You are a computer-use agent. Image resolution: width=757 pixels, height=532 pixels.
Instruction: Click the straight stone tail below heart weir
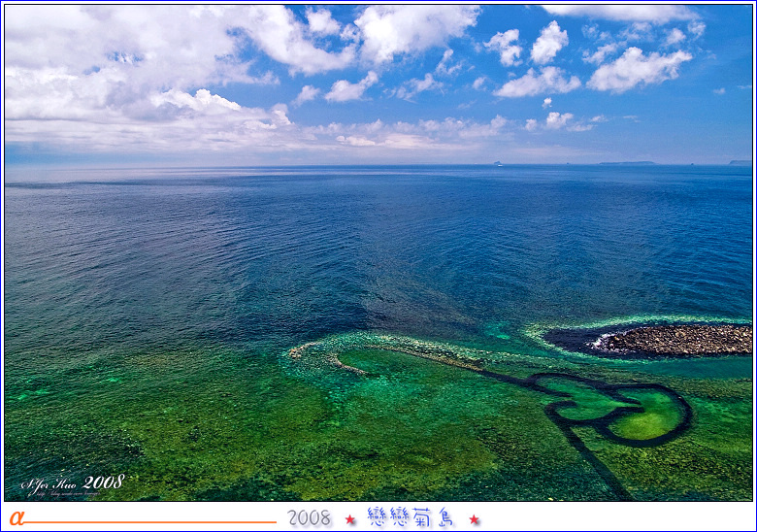pos(594,464)
